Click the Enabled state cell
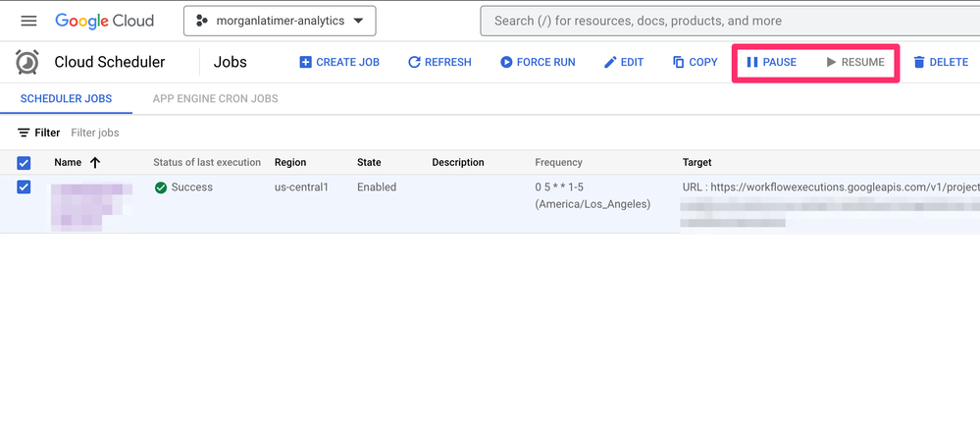This screenshot has height=430, width=980. pyautogui.click(x=377, y=188)
